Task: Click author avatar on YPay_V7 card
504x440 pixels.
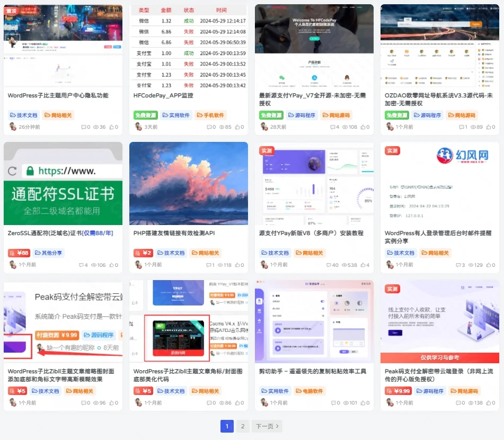Action: (x=264, y=127)
